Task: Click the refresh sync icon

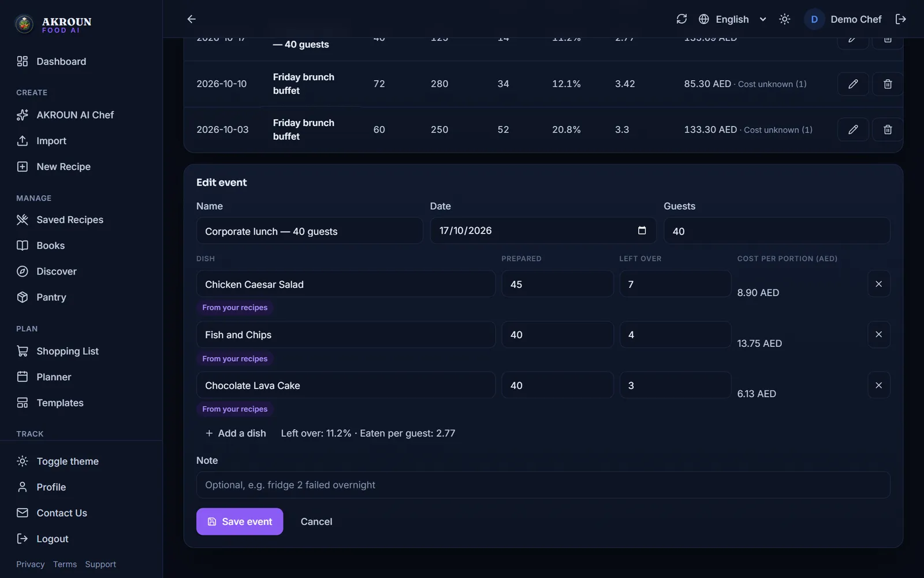Action: 681,19
